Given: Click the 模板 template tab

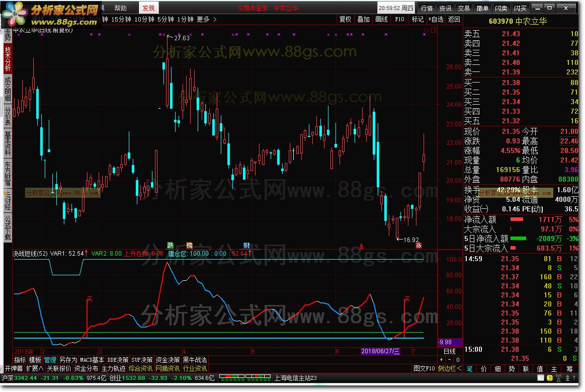Looking at the screenshot, I should 35,360.
